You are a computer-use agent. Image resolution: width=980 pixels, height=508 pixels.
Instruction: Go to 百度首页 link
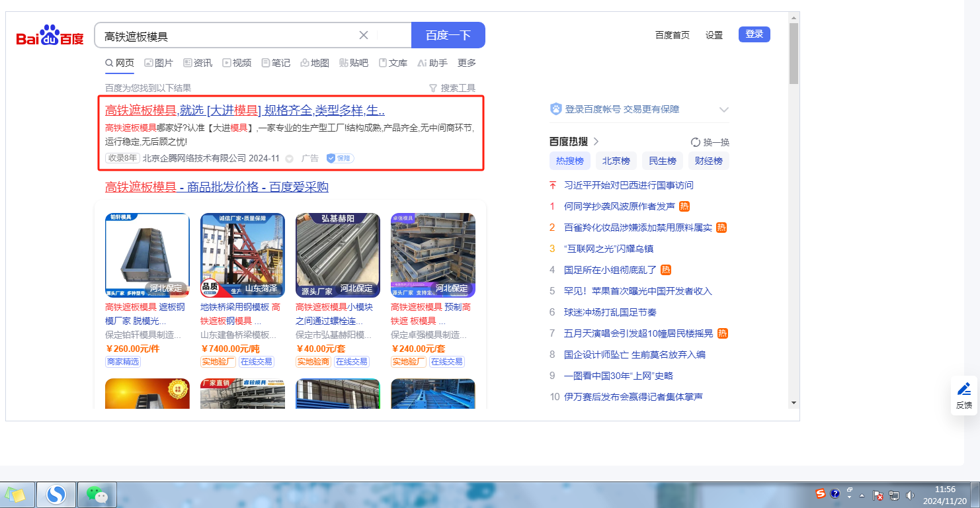[673, 35]
